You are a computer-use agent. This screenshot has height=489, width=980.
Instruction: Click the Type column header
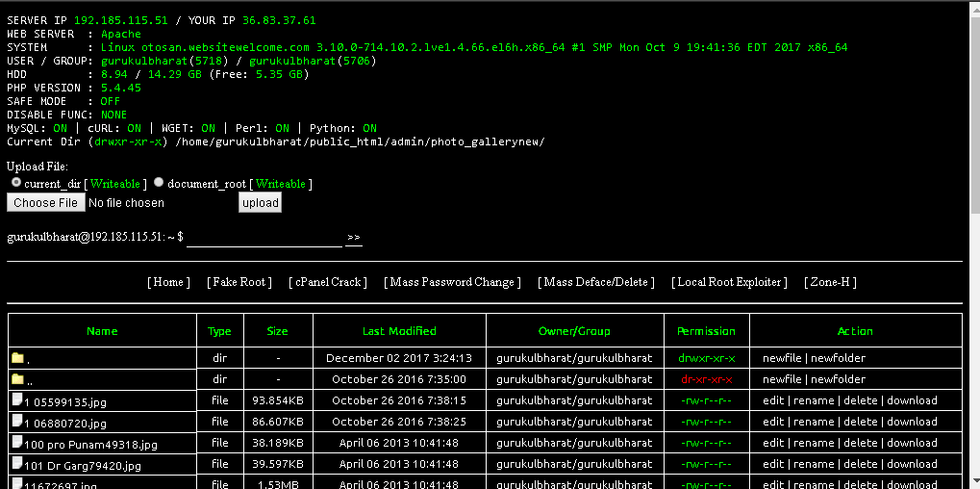[219, 331]
